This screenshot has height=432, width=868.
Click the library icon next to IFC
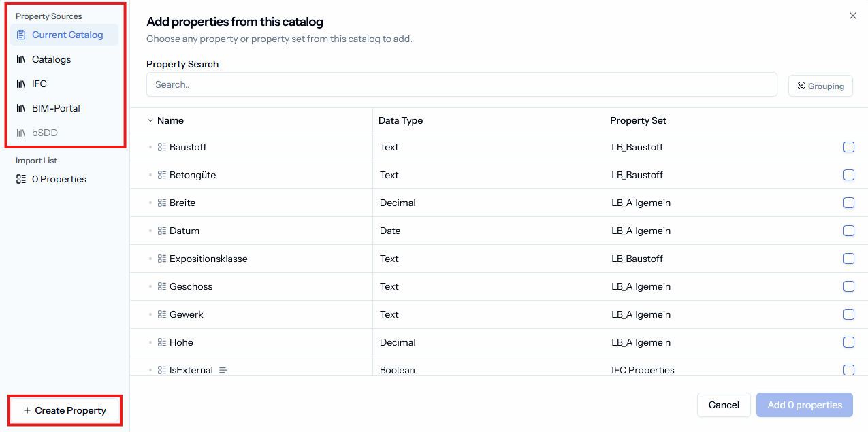click(21, 84)
